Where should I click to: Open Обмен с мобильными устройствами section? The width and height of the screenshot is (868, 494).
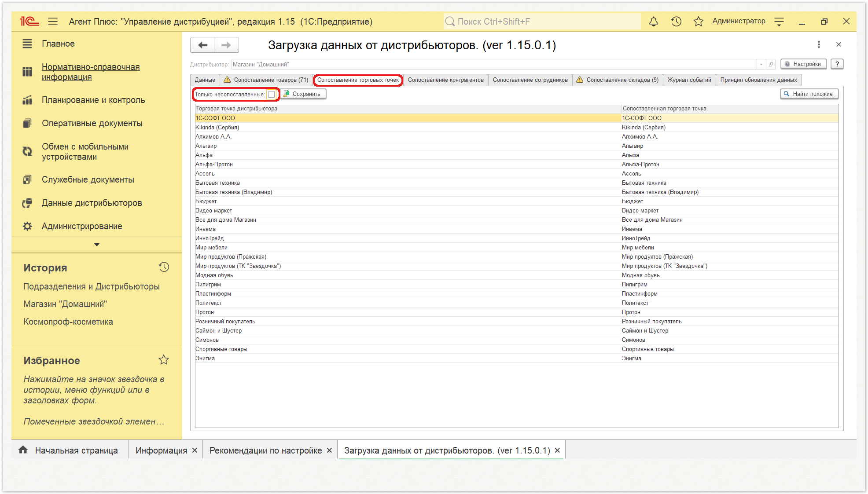(85, 151)
